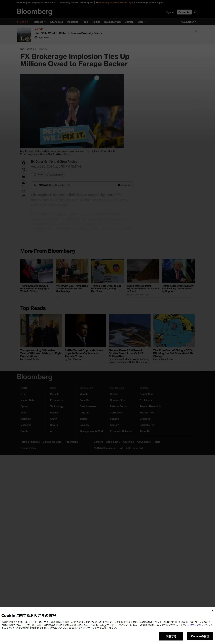Open the Tech section
Image resolution: width=215 pixels, height=644 pixels.
[85, 22]
